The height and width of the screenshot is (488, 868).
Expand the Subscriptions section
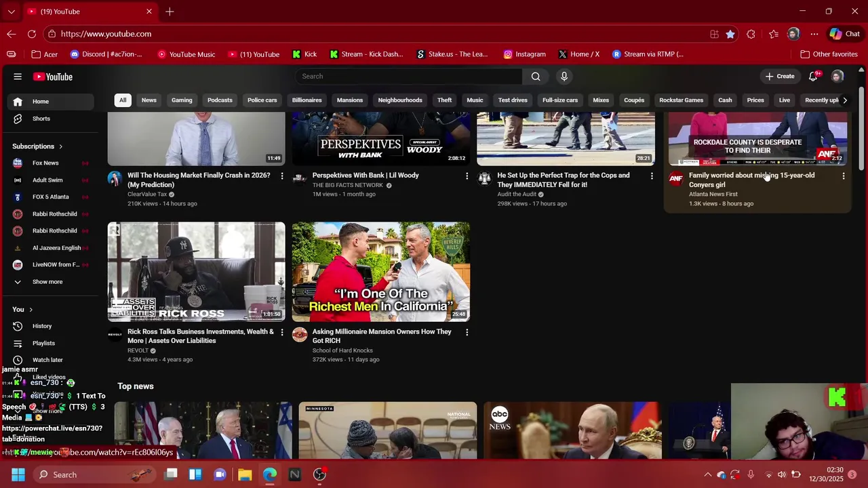(37, 146)
